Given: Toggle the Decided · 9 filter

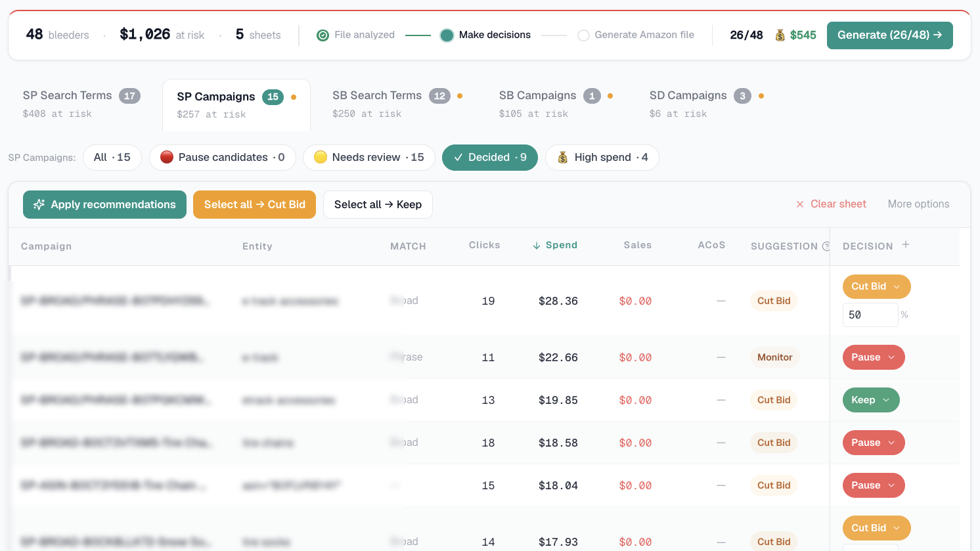Looking at the screenshot, I should point(490,158).
